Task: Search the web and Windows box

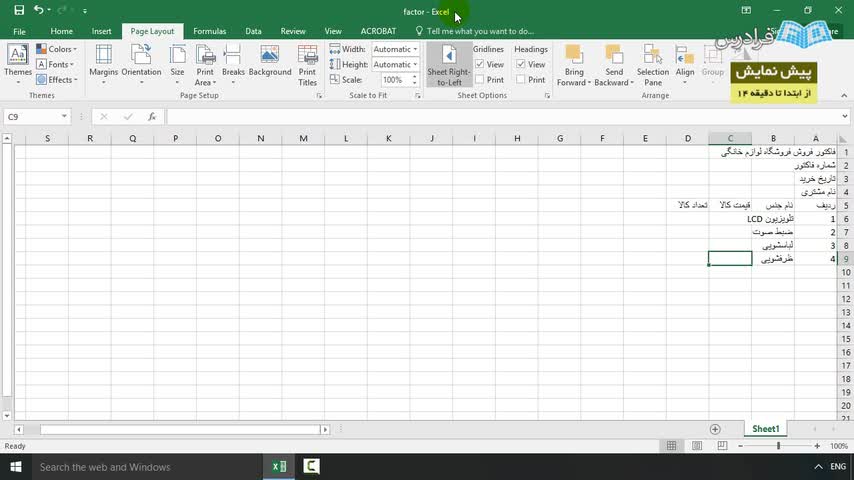Action: (x=147, y=467)
